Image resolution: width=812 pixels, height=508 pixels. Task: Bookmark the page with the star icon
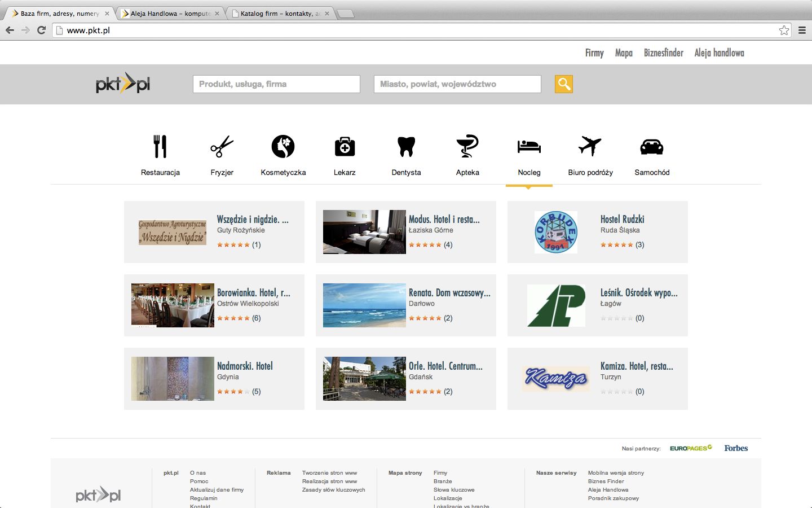click(784, 30)
